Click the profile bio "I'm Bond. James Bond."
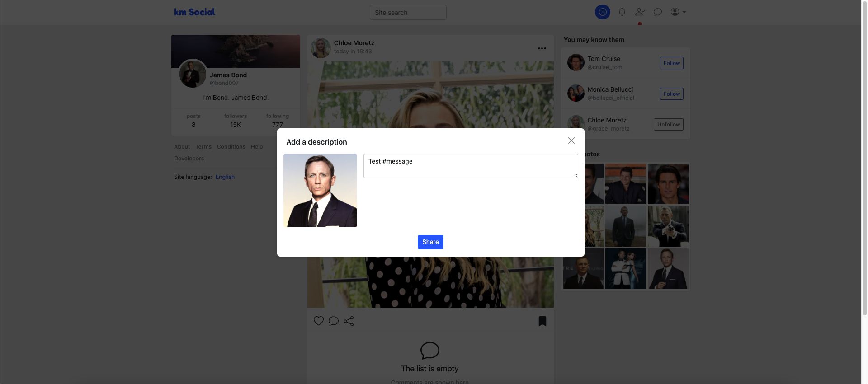This screenshot has height=384, width=868. click(x=236, y=98)
